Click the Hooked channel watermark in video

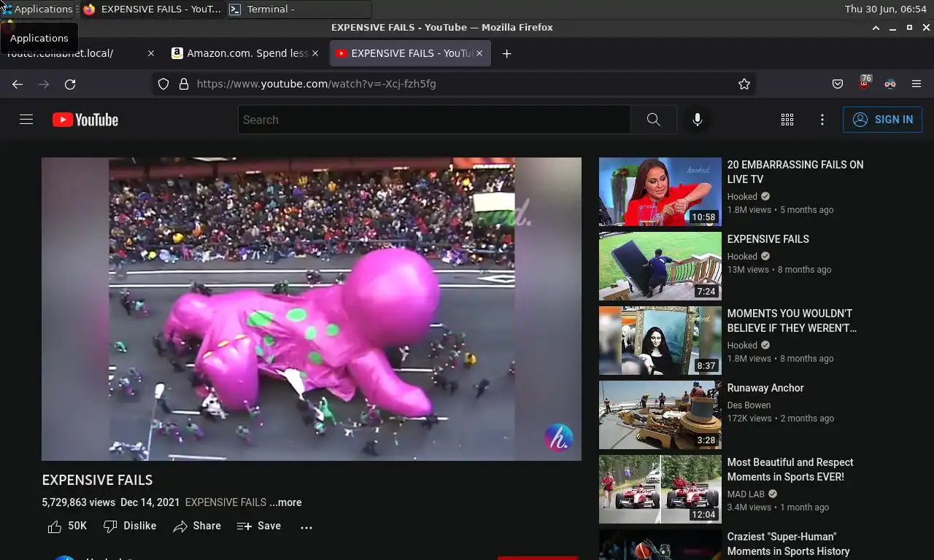pos(558,438)
